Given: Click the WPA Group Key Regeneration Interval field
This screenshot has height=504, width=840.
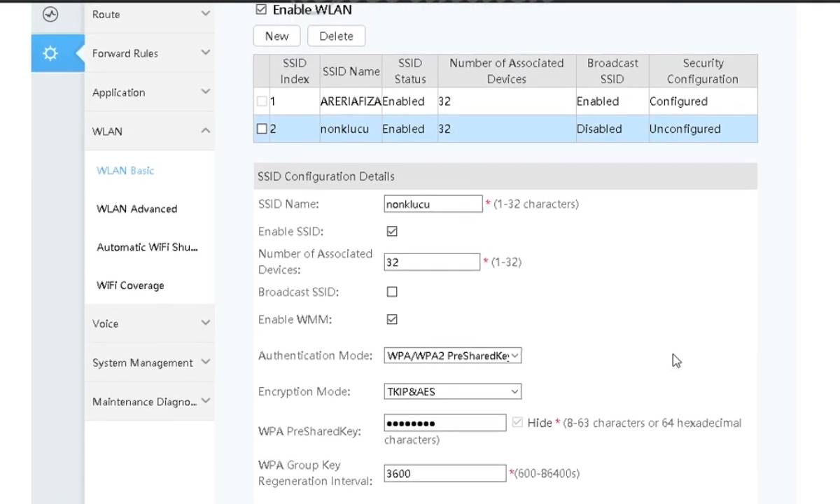Looking at the screenshot, I should (x=445, y=473).
